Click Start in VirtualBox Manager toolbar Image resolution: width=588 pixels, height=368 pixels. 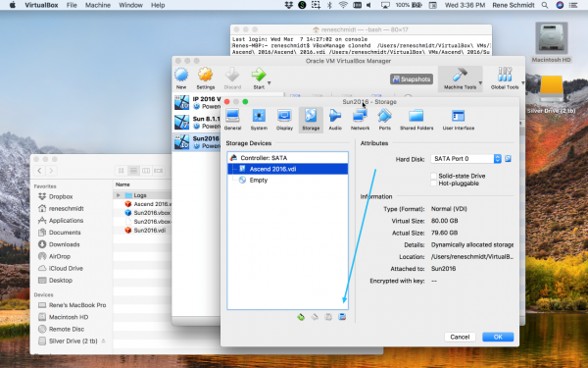coord(259,79)
